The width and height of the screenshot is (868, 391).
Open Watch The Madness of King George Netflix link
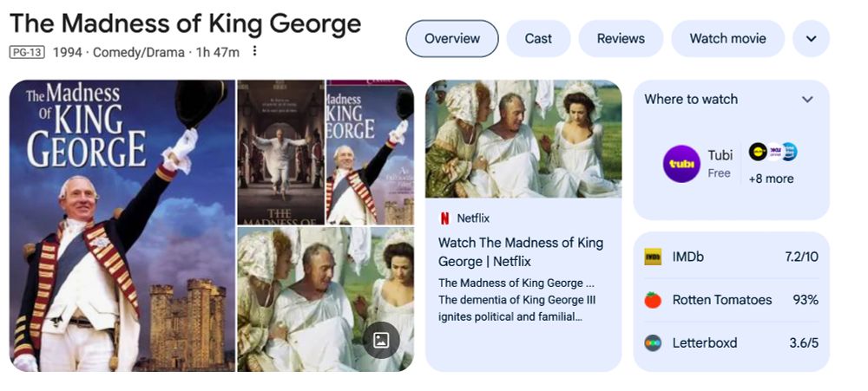[521, 251]
